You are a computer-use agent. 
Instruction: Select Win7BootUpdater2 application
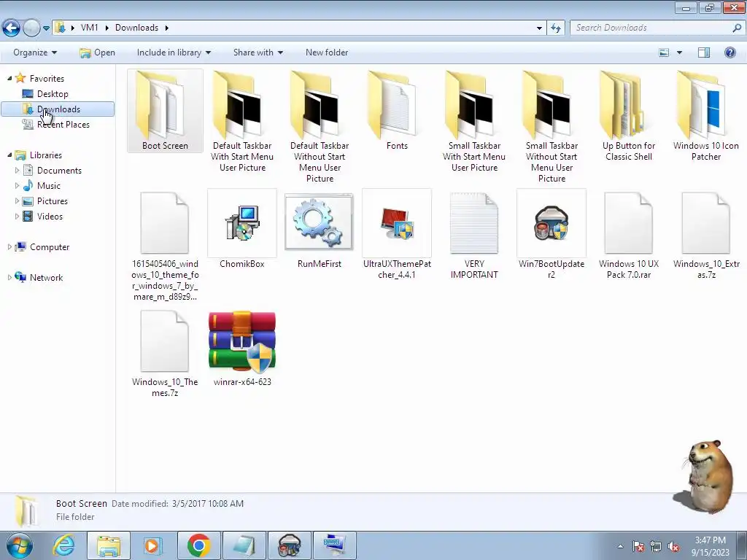tap(551, 235)
